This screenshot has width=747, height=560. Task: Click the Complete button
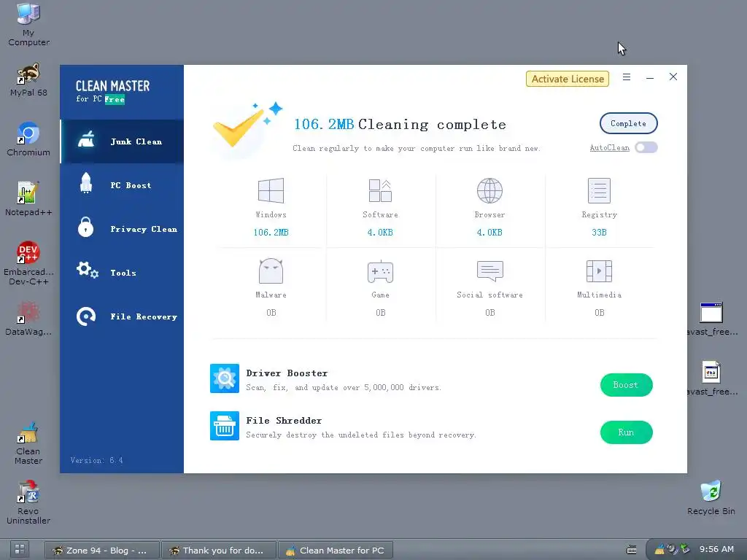628,123
